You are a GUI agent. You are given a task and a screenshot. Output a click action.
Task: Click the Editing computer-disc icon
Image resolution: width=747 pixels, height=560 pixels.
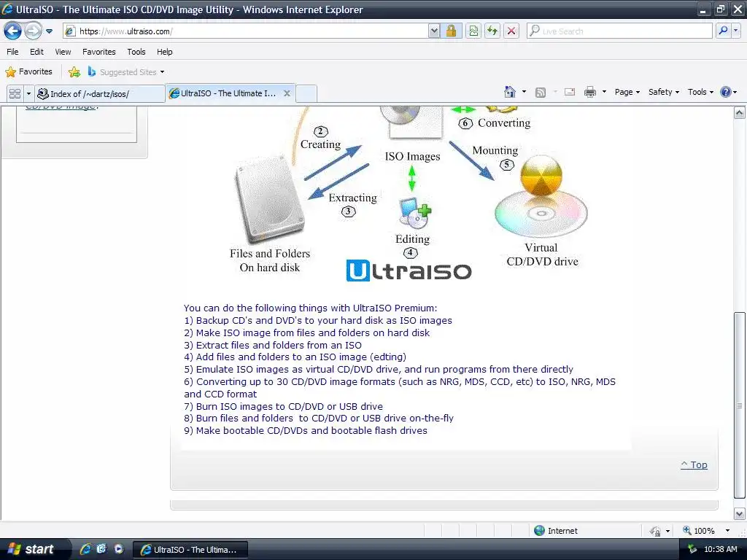415,212
